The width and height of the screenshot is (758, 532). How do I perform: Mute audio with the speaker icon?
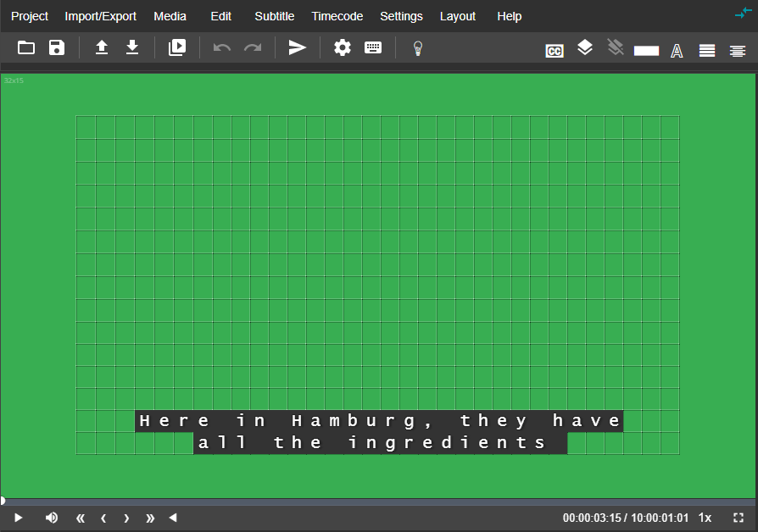pyautogui.click(x=52, y=518)
